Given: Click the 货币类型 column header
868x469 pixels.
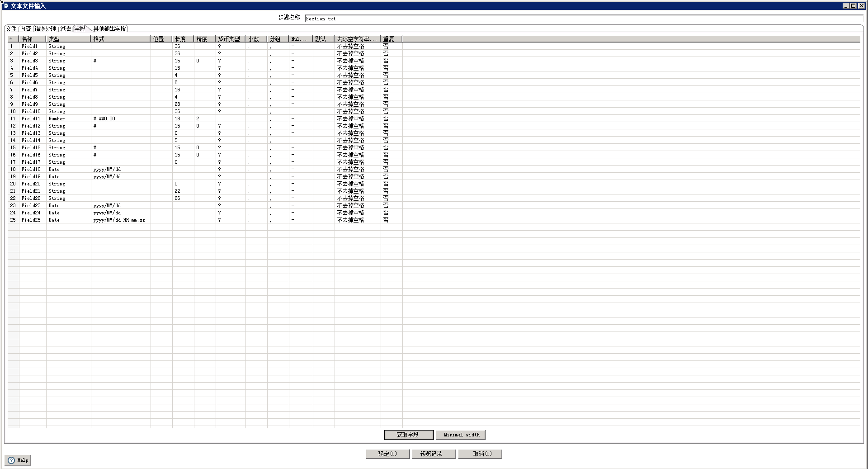Looking at the screenshot, I should point(231,39).
